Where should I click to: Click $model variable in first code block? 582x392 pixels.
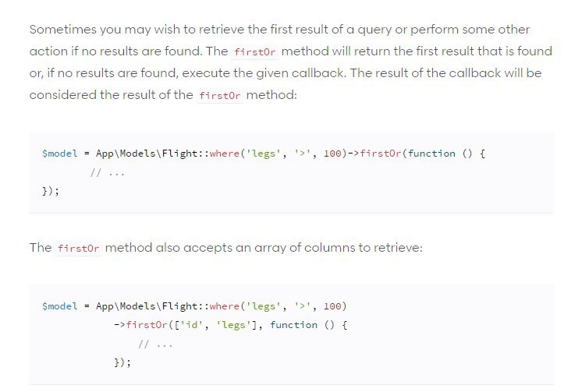coord(60,154)
